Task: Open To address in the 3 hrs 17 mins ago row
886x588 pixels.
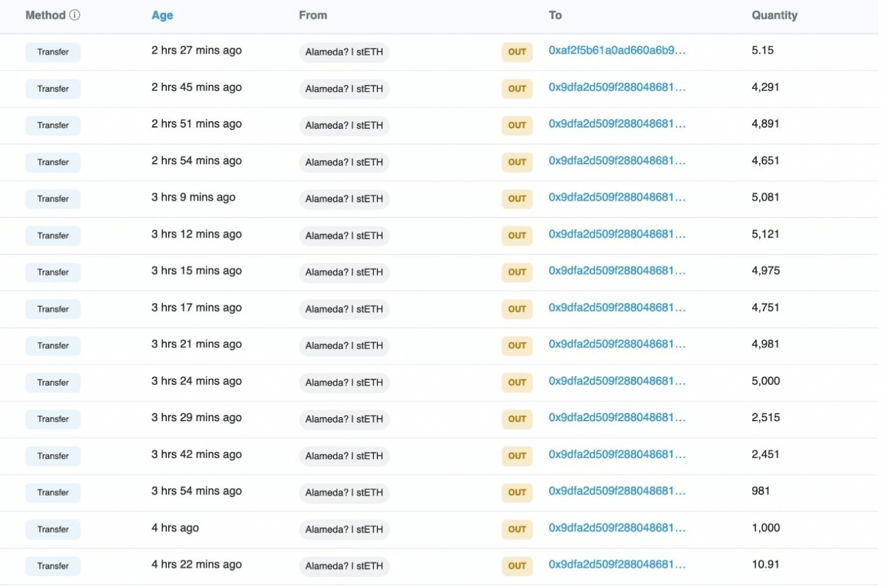Action: click(617, 307)
